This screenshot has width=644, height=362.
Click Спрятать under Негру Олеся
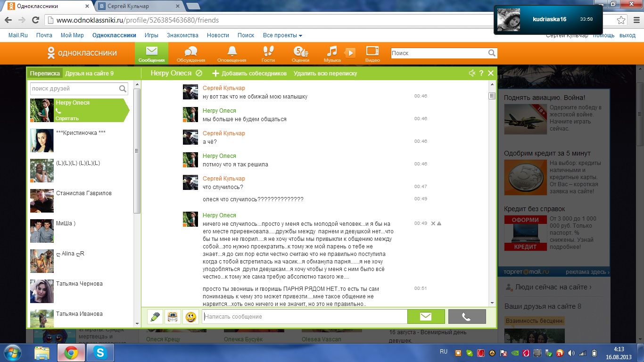pyautogui.click(x=67, y=119)
